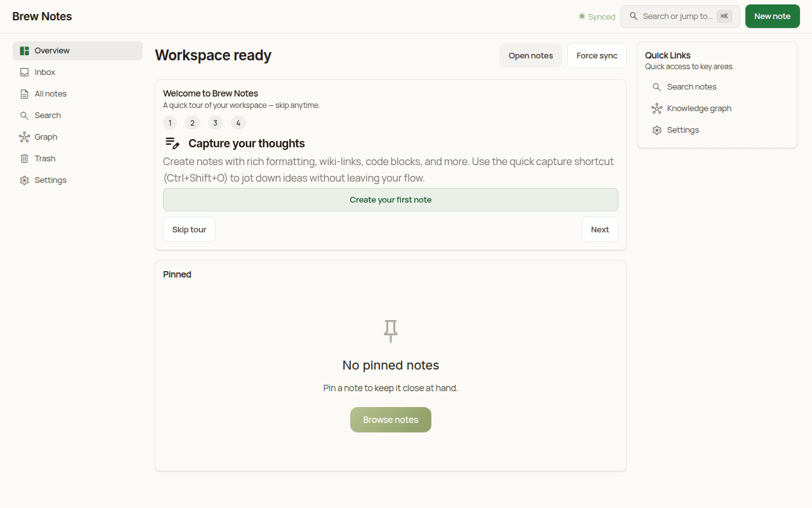Screen dimensions: 812x508
Task: Click the Search notes magnifier icon in Quick Links
Action: (657, 87)
